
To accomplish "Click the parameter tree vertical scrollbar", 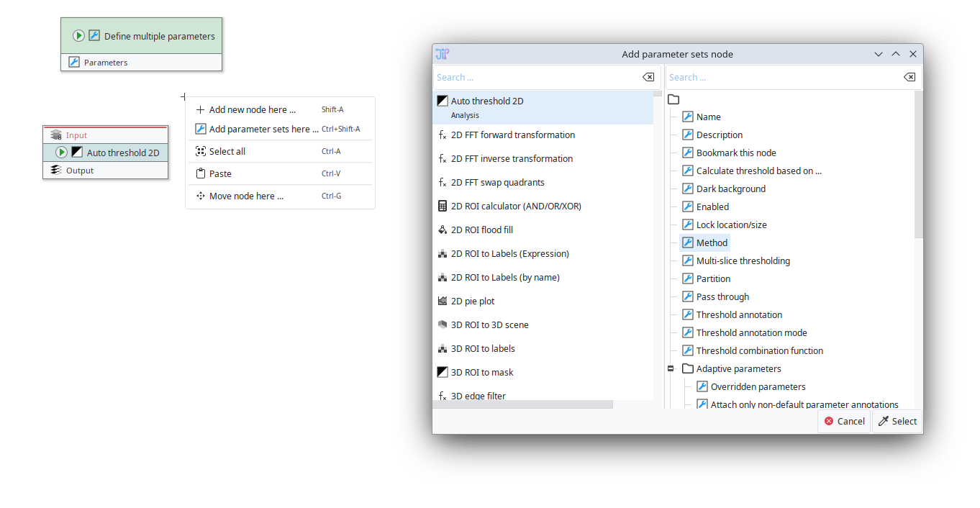I will coord(918,165).
